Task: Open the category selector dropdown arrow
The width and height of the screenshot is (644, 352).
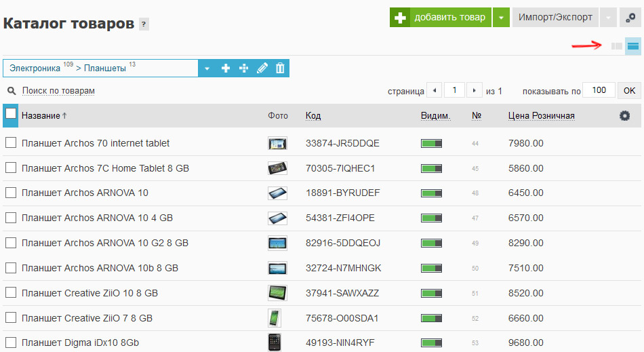Action: point(207,69)
